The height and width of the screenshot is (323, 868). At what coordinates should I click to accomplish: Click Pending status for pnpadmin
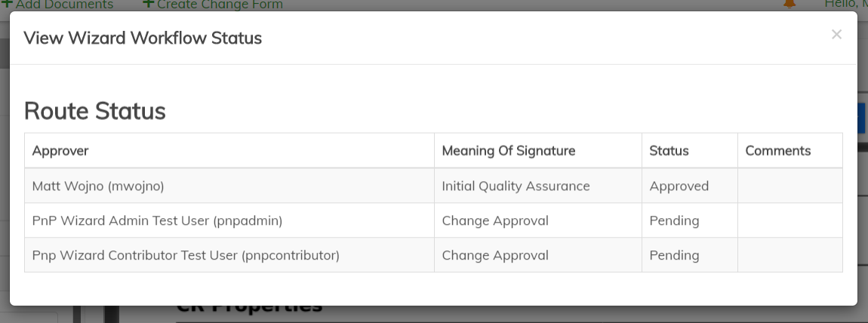[x=674, y=220]
